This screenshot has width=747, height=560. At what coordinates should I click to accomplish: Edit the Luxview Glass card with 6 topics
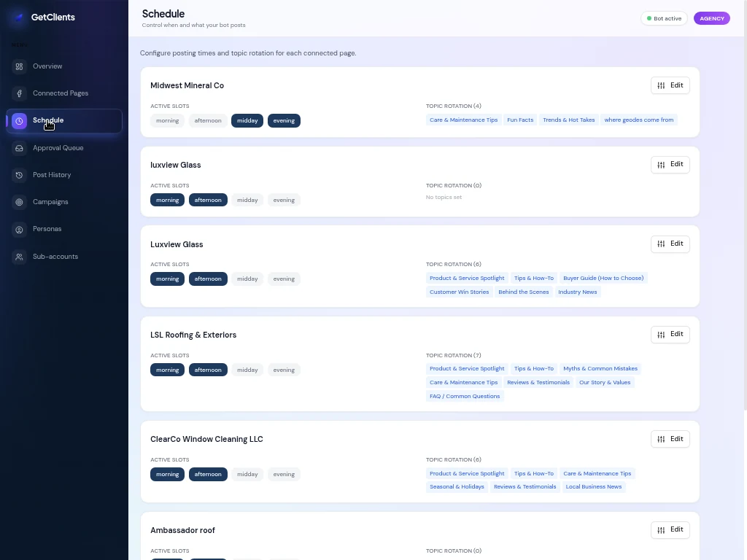coord(670,244)
